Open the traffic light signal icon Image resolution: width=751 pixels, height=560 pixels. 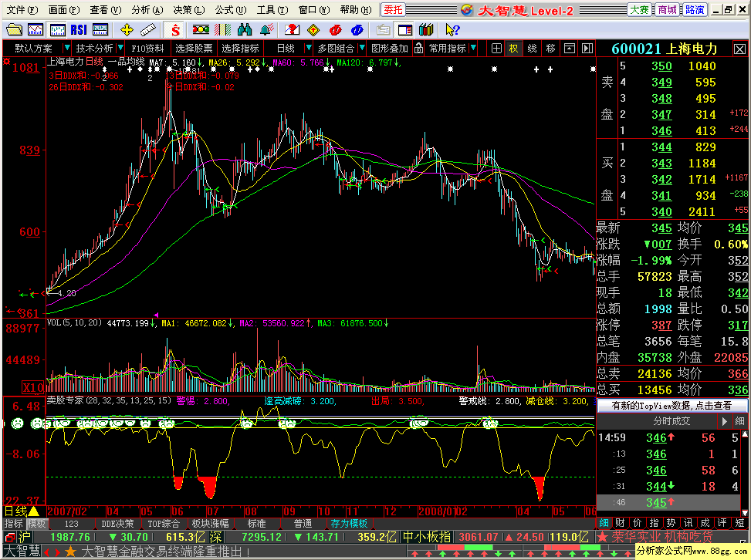tap(201, 29)
